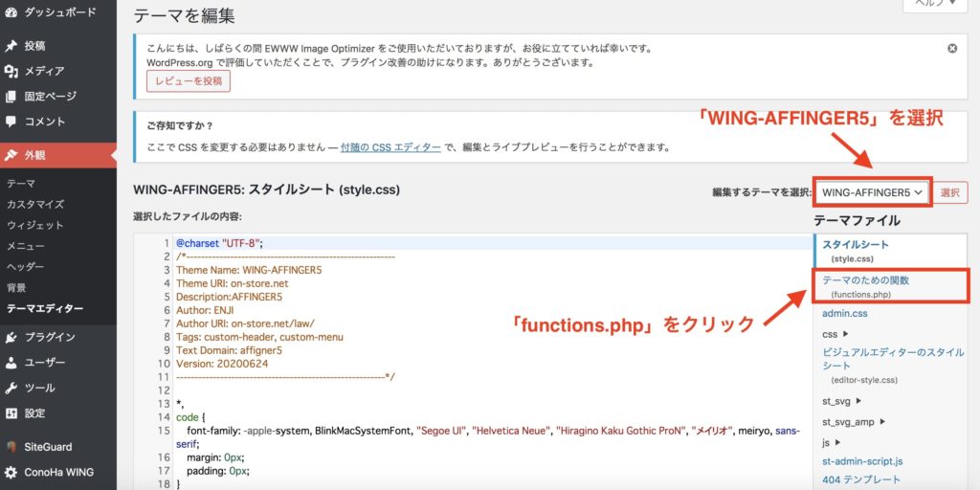Open the theme selection dropdown WING-AFFINGER5
Viewport: 980px width, 490px height.
point(873,192)
